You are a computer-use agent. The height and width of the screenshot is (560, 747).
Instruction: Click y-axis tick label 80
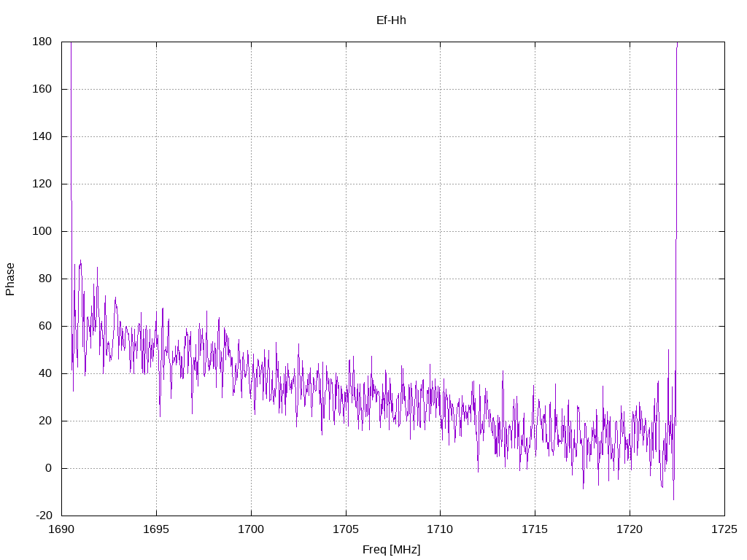click(x=45, y=279)
